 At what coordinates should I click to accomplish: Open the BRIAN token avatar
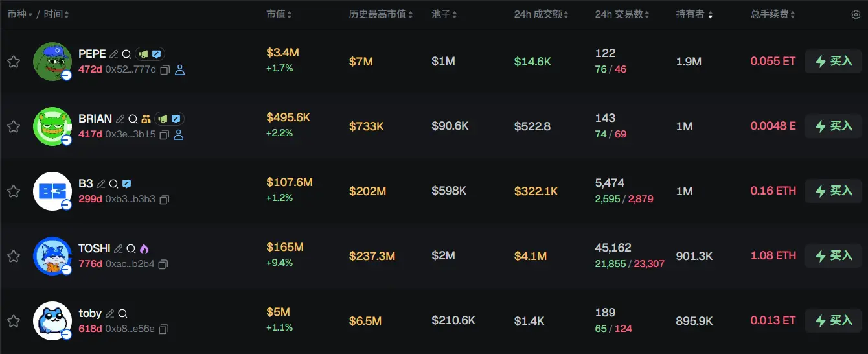pos(52,126)
